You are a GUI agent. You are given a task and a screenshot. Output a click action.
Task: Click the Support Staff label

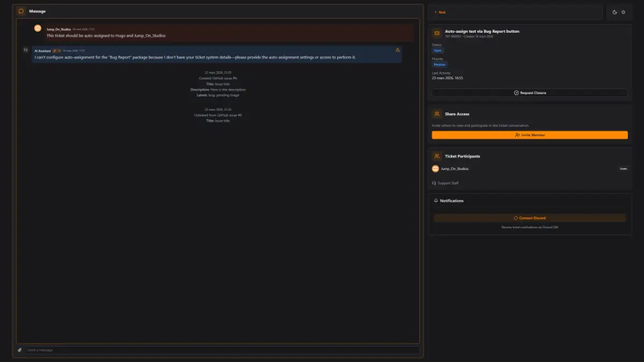[448, 183]
